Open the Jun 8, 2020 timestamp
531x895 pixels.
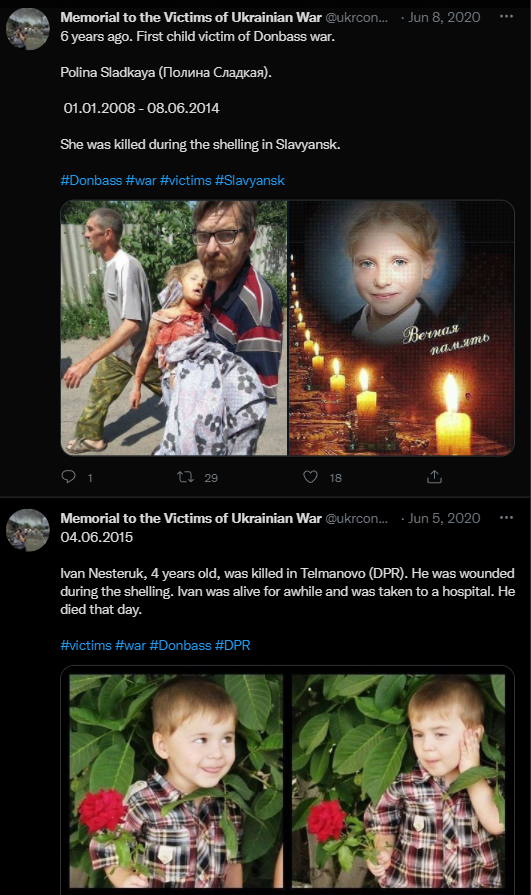click(x=444, y=17)
